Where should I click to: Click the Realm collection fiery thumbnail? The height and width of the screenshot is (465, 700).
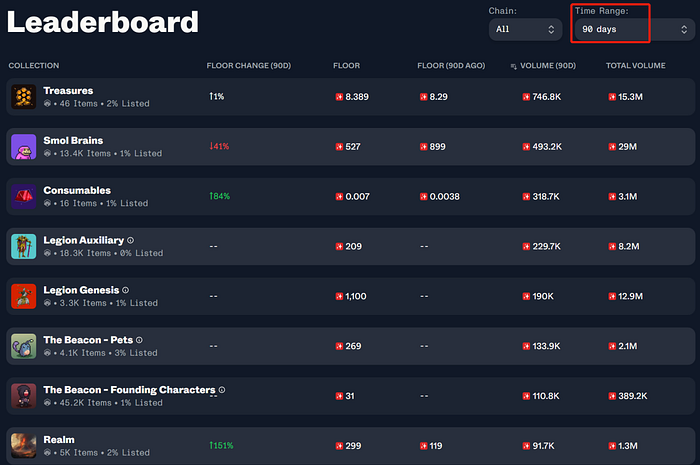[24, 446]
